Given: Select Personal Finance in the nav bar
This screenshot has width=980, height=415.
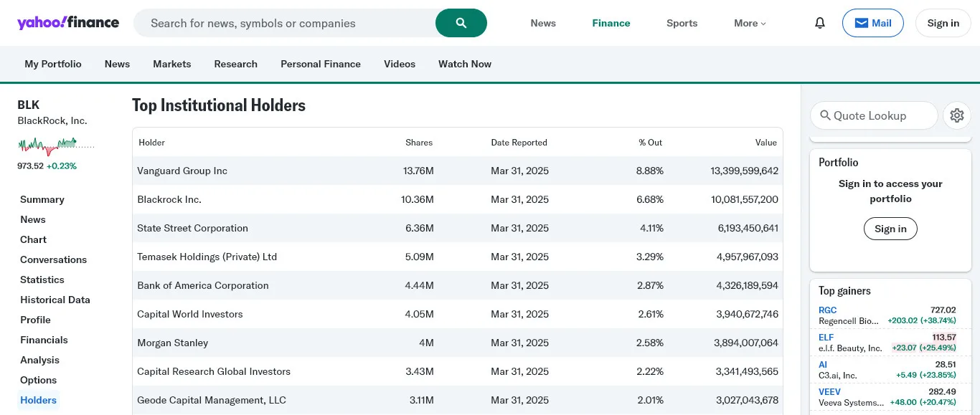Looking at the screenshot, I should coord(320,64).
